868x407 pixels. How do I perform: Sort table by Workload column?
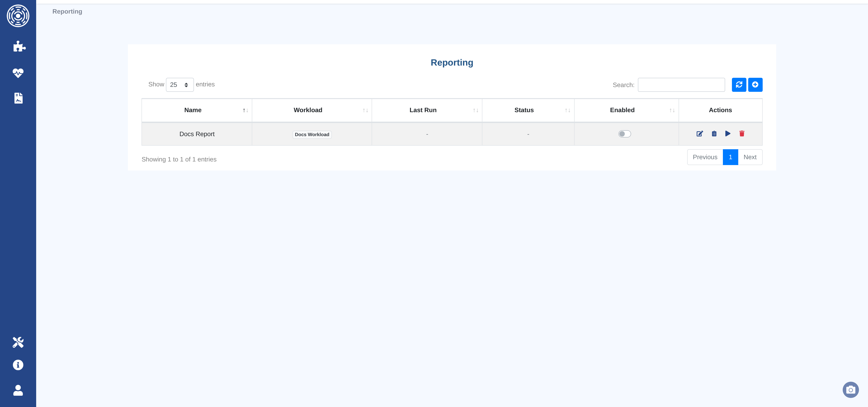coord(312,110)
